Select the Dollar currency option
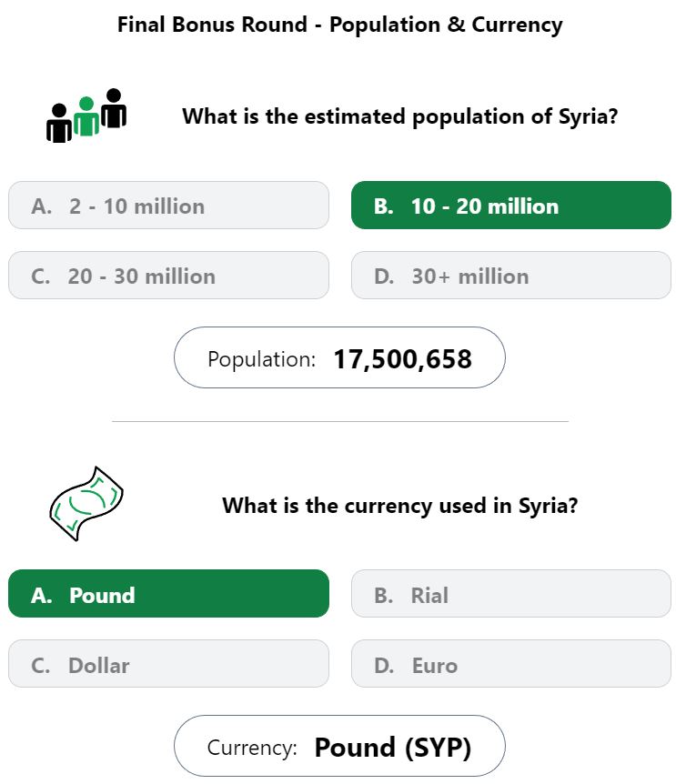Viewport: 676px width, 784px height. tap(168, 664)
